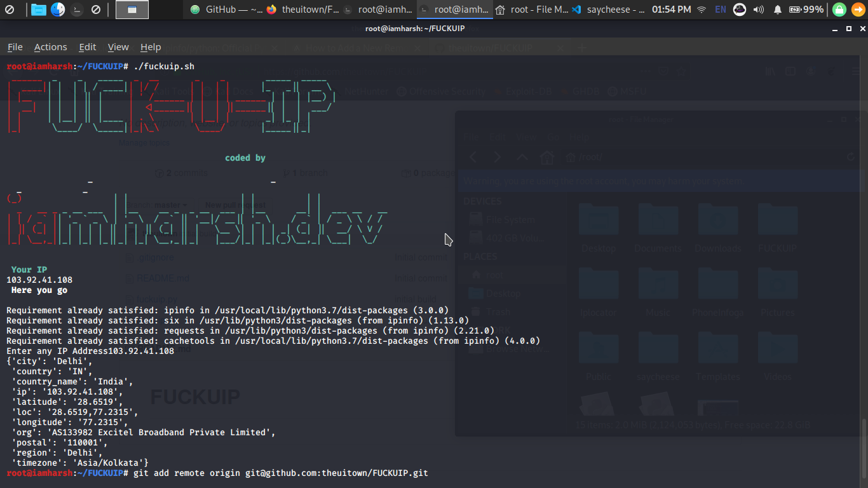Viewport: 868px width, 488px height.
Task: Open the blue web browser launcher in panel
Action: [58, 10]
